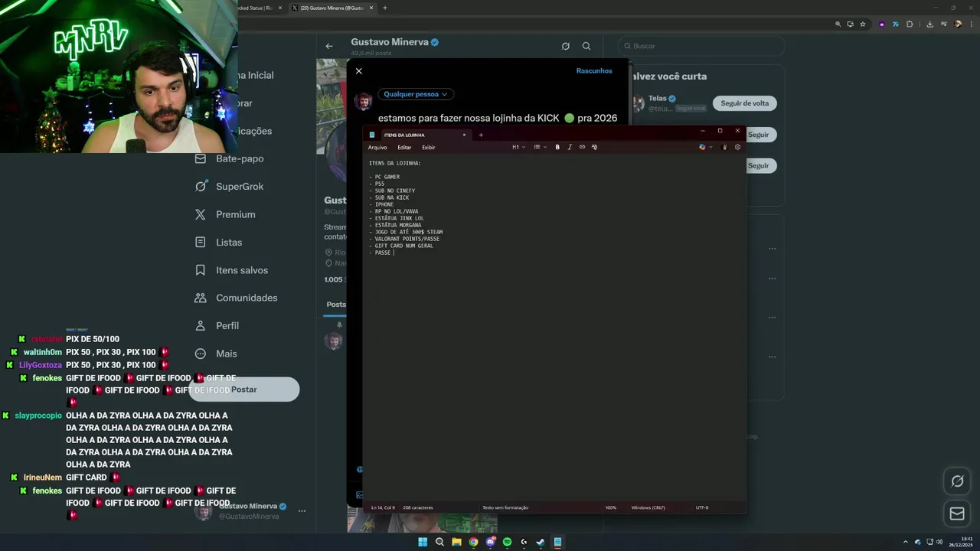The width and height of the screenshot is (980, 551).
Task: Open Itens salvos in X sidebar
Action: coord(232,270)
